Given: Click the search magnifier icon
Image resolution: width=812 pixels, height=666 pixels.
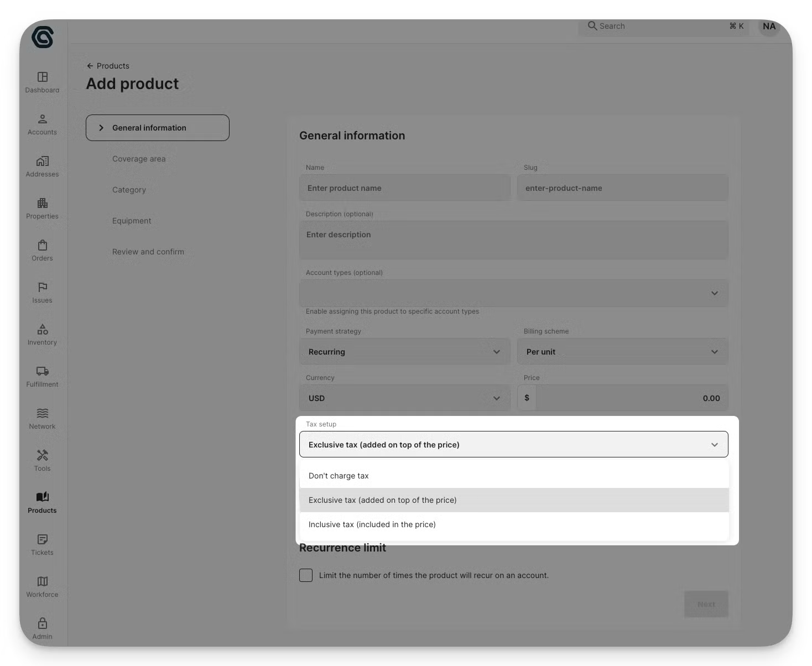Looking at the screenshot, I should click(x=592, y=25).
